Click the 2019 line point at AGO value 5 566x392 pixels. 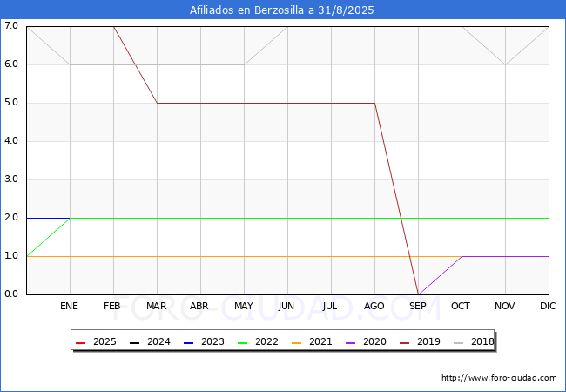tap(374, 104)
